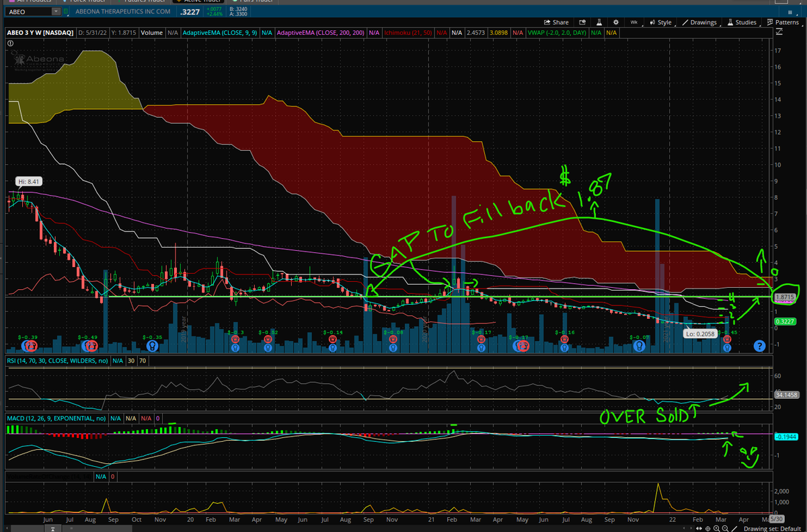Open the Studies menu
This screenshot has height=532, width=807.
742,22
